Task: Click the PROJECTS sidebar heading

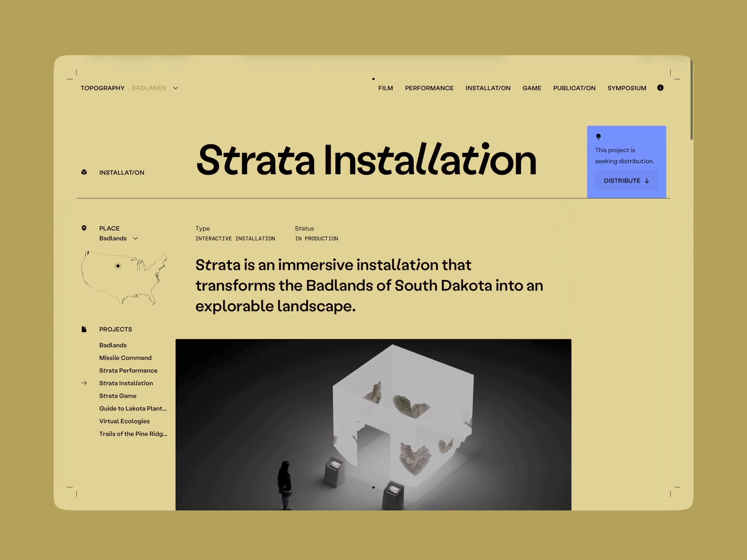Action: point(115,330)
